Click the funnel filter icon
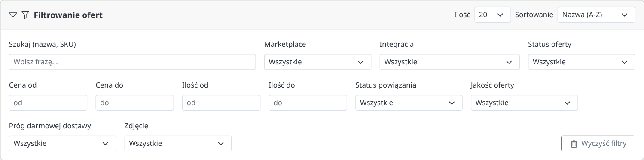The width and height of the screenshot is (644, 160). 25,15
